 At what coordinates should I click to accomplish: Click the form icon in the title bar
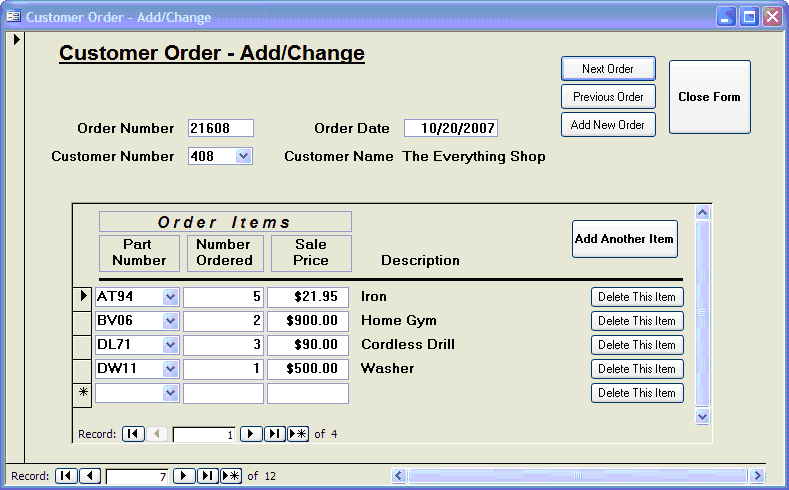pos(13,17)
